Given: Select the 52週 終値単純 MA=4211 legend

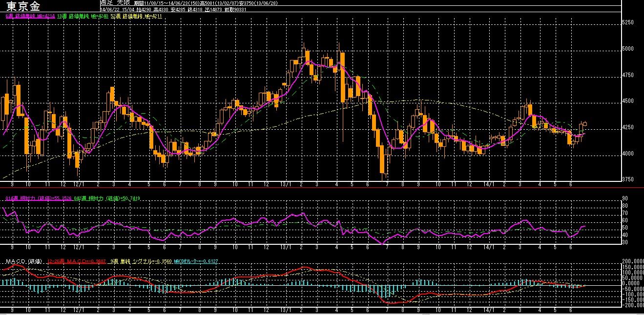Looking at the screenshot, I should pos(136,16).
